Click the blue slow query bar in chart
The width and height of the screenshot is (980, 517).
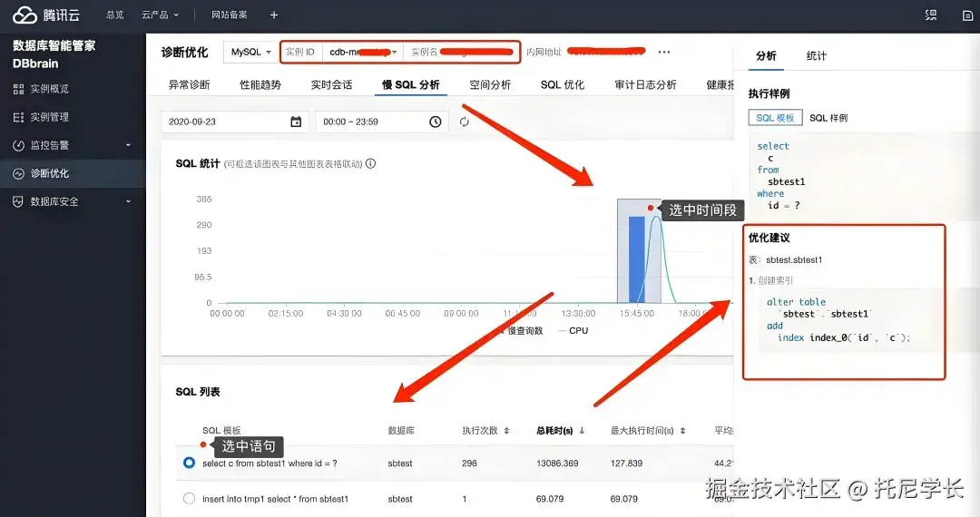tap(636, 259)
